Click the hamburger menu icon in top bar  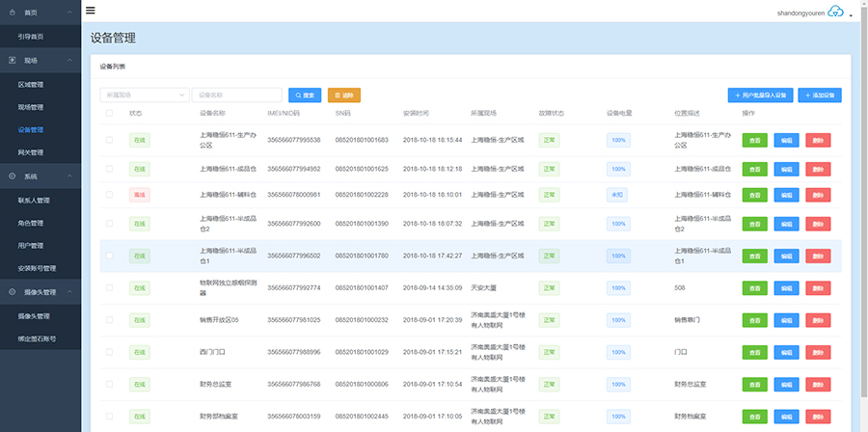pyautogui.click(x=91, y=11)
